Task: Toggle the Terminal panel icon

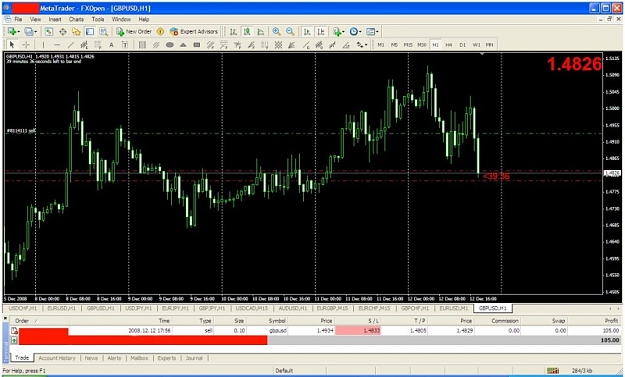Action: click(x=90, y=31)
